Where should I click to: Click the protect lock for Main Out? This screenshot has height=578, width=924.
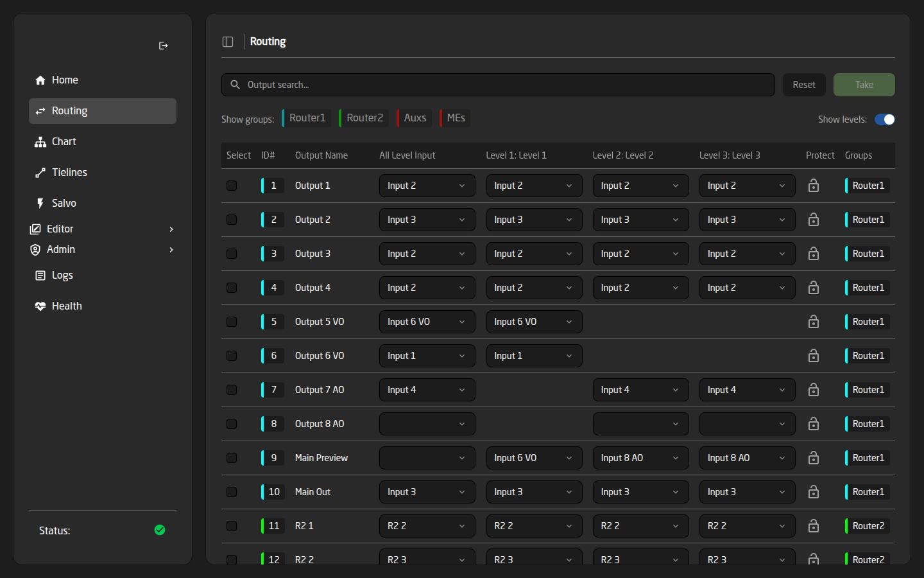pyautogui.click(x=814, y=492)
